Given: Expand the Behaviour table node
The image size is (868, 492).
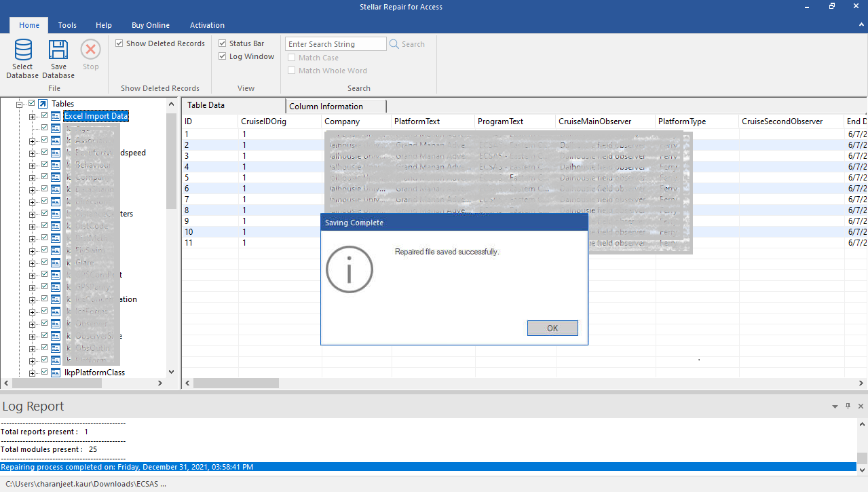Looking at the screenshot, I should (32, 165).
